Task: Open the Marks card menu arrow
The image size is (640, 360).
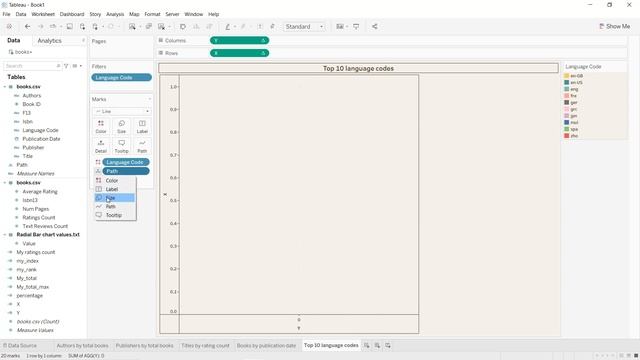Action: [x=149, y=99]
